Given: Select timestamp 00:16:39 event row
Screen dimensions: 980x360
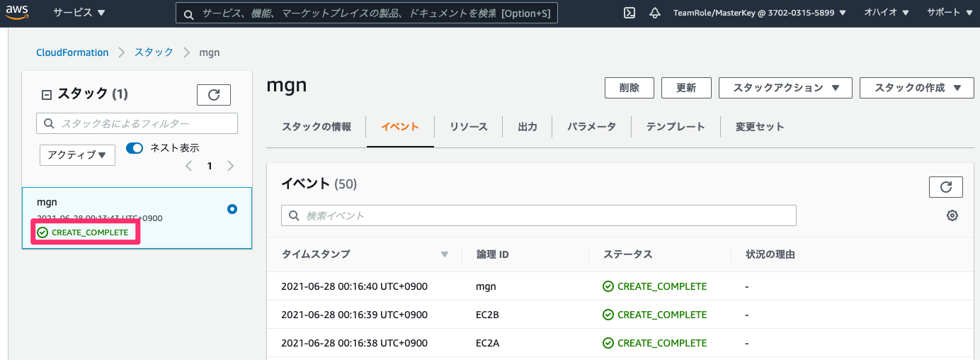Looking at the screenshot, I should (355, 315).
